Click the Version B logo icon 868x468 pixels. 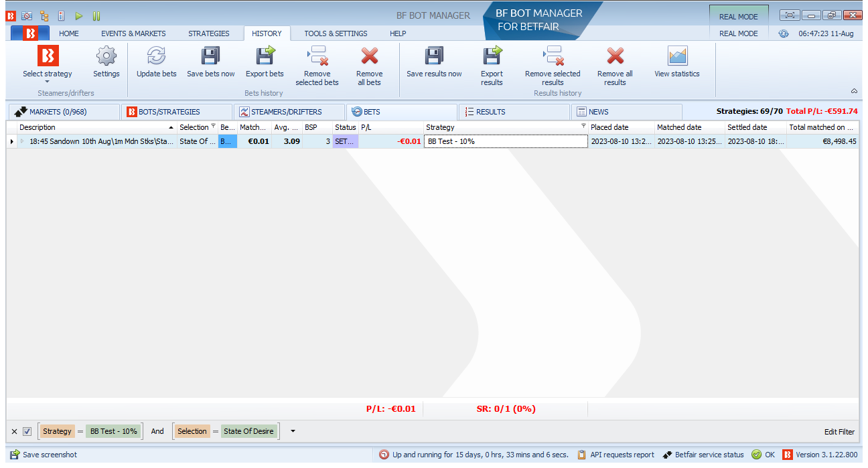788,455
